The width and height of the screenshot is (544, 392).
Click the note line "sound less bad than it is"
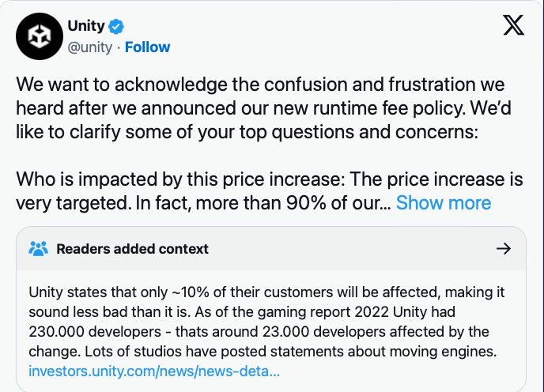tap(110, 312)
